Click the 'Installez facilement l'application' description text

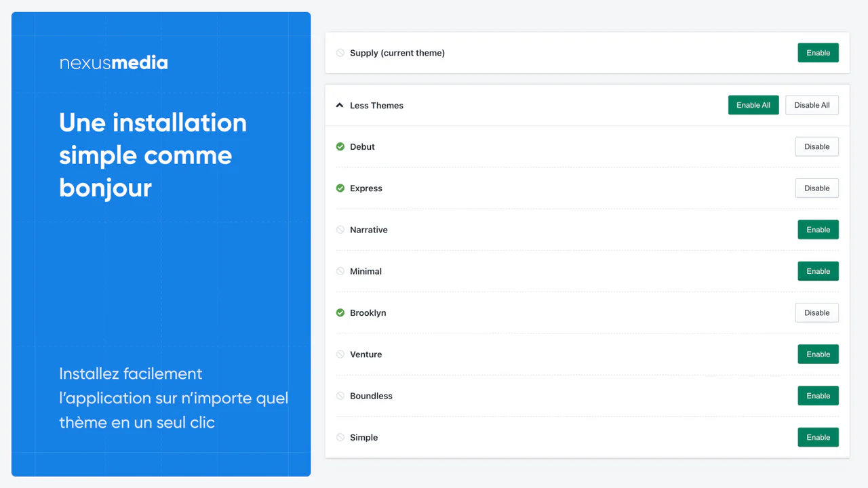pyautogui.click(x=174, y=398)
